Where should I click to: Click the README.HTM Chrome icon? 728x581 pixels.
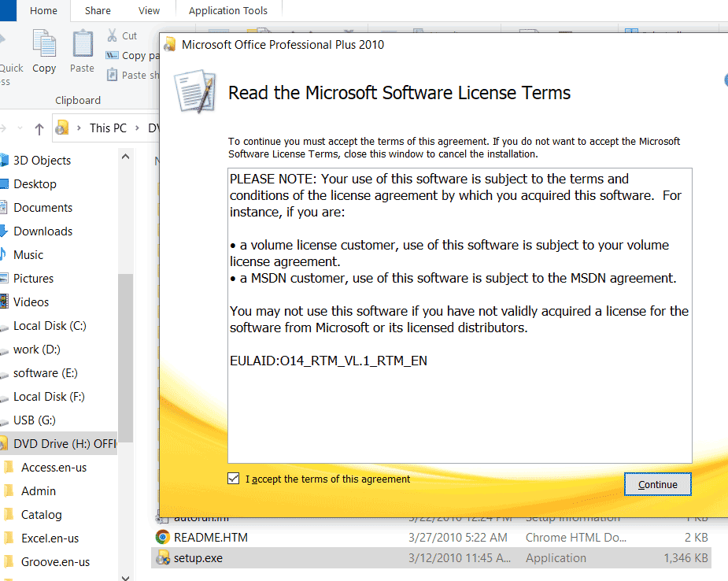click(162, 537)
